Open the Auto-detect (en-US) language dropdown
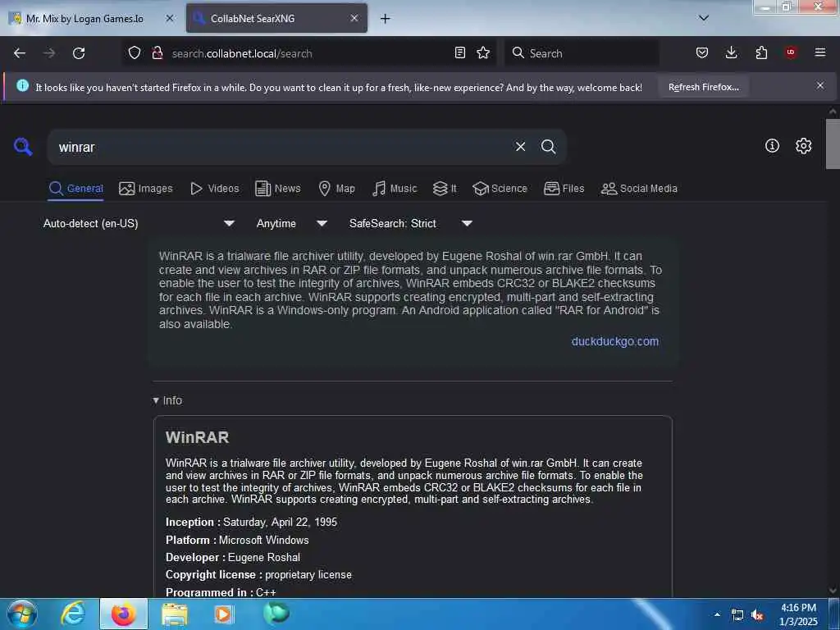 tap(139, 223)
